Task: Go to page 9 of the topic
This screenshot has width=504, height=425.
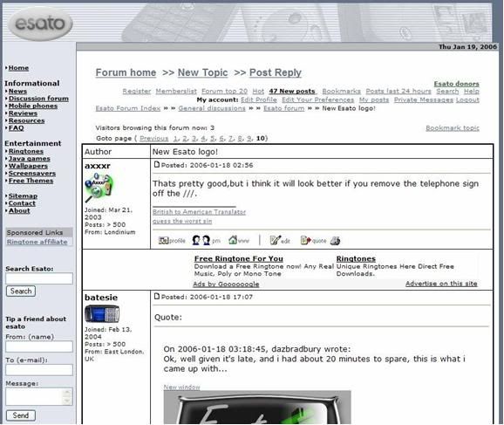Action: point(249,139)
